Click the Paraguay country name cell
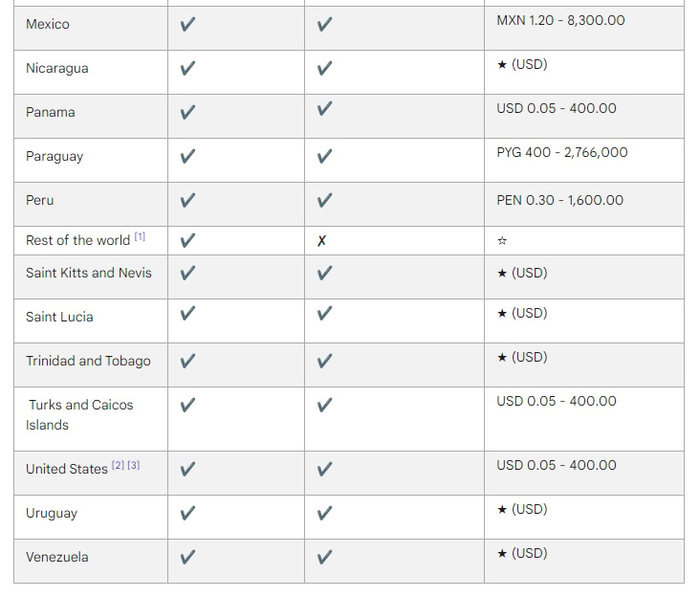 pyautogui.click(x=55, y=157)
